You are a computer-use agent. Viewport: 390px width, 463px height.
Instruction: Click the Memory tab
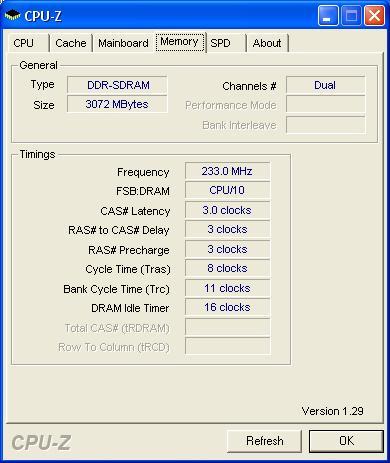click(x=180, y=42)
